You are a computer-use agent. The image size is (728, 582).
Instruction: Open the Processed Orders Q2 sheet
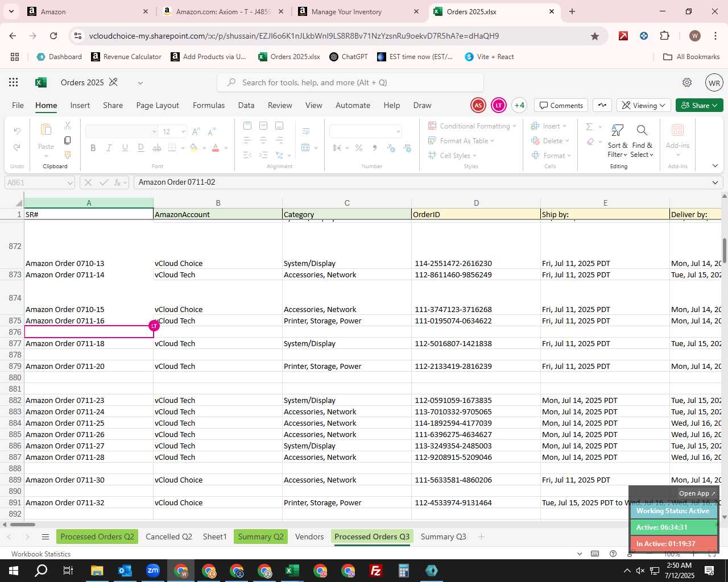(x=97, y=537)
